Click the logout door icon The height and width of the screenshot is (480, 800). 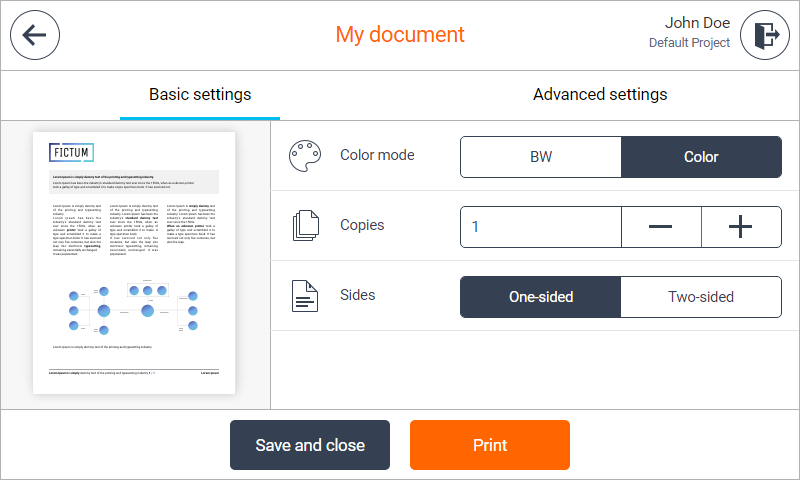coord(765,35)
